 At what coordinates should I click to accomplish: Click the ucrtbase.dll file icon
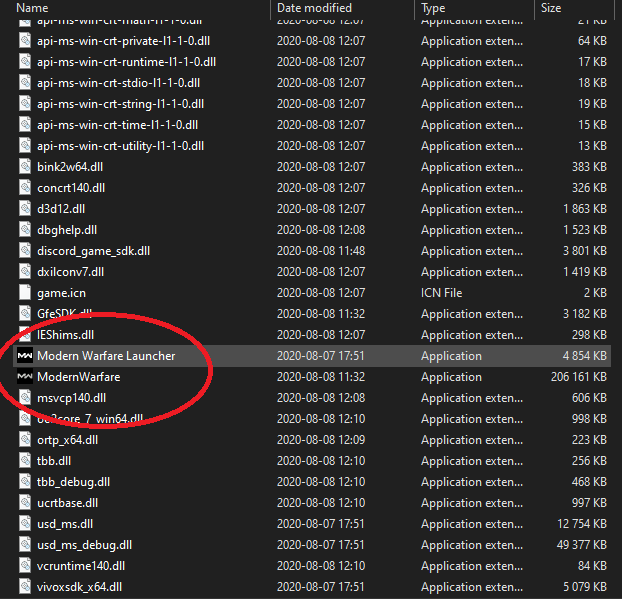click(25, 503)
